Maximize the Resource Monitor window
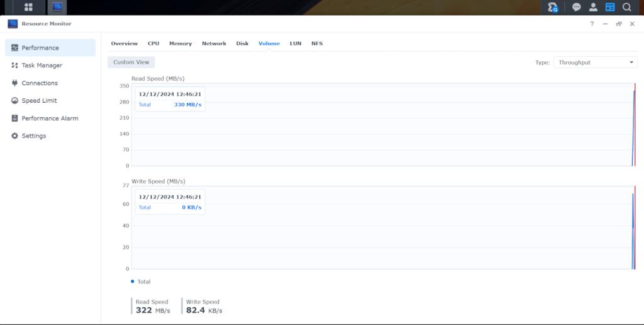The image size is (644, 325). coord(619,24)
